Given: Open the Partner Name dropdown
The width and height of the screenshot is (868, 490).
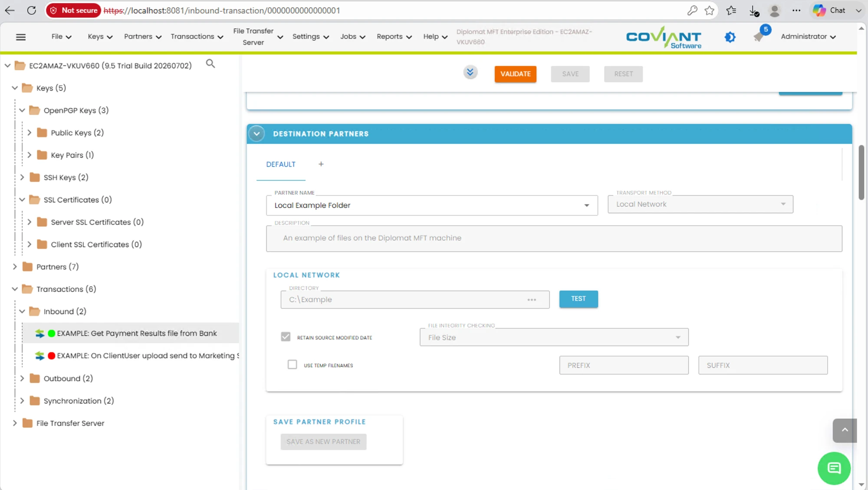Looking at the screenshot, I should (x=432, y=205).
